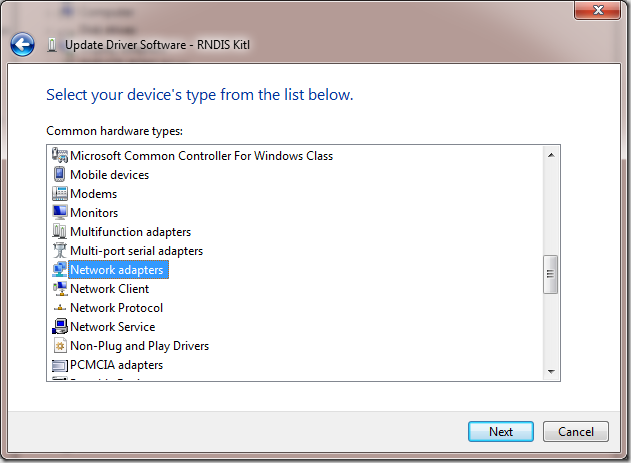Click the Update Driver Software title icon
The height and width of the screenshot is (463, 631).
tap(52, 45)
